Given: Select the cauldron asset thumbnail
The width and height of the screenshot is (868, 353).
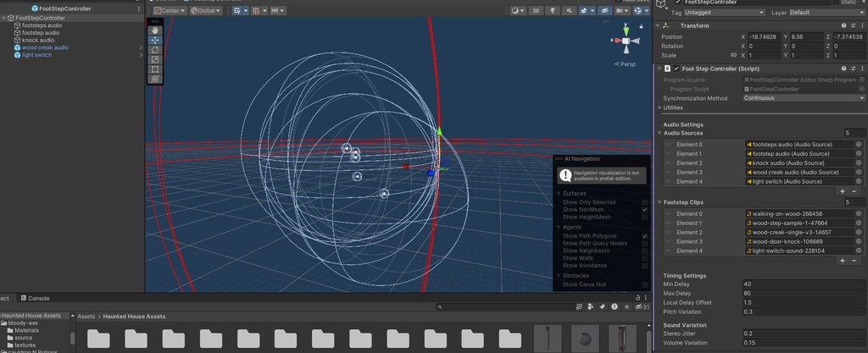Looking at the screenshot, I should pyautogui.click(x=585, y=339).
